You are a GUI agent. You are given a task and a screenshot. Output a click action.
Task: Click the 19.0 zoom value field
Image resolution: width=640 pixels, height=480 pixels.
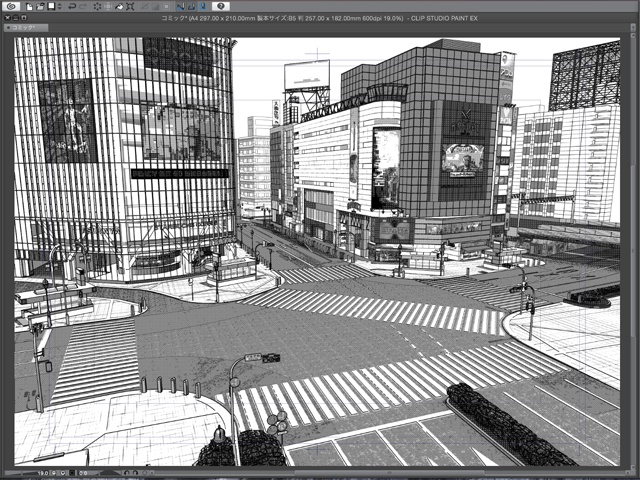point(43,473)
